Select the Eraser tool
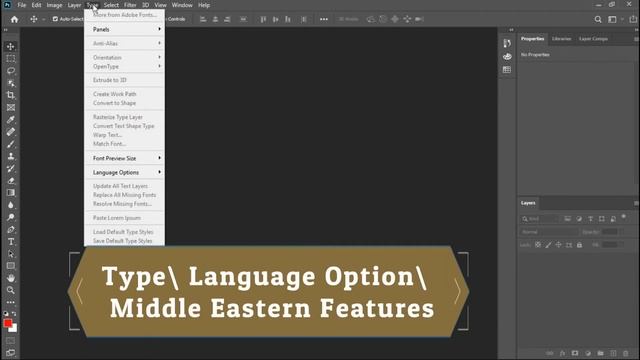The height and width of the screenshot is (360, 640). coord(11,180)
